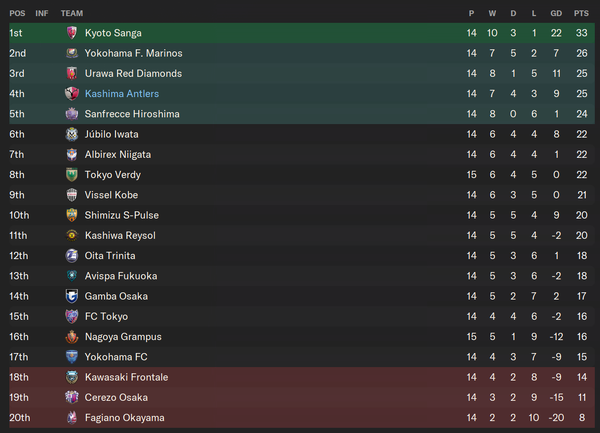Click the Tokyo Verdy club crest

(72, 175)
